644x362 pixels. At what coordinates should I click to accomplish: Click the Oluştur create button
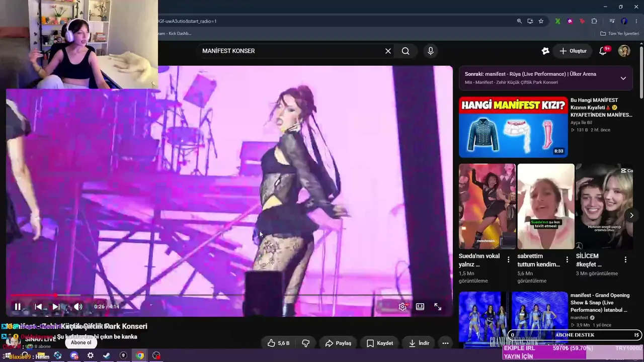(573, 51)
